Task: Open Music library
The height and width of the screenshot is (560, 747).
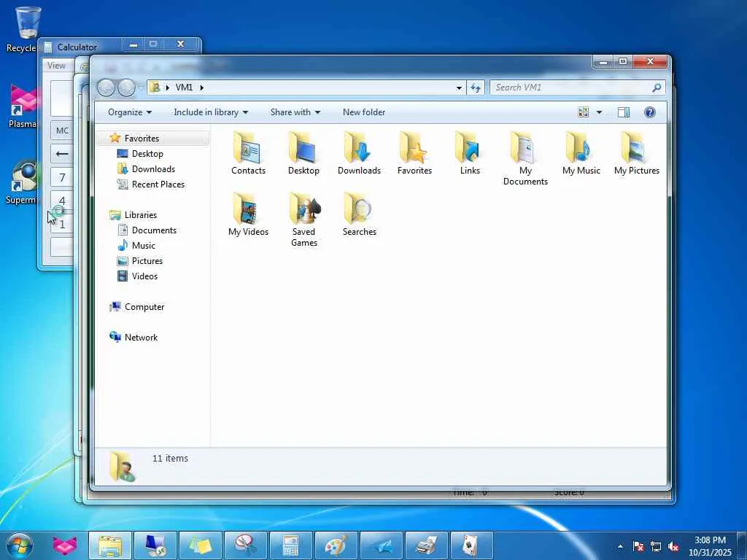Action: [143, 245]
